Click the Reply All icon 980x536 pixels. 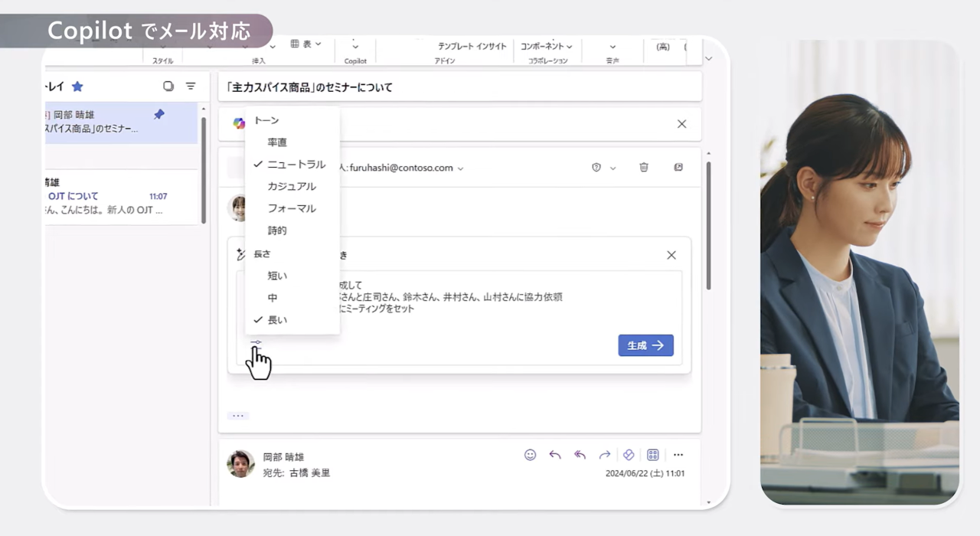580,455
